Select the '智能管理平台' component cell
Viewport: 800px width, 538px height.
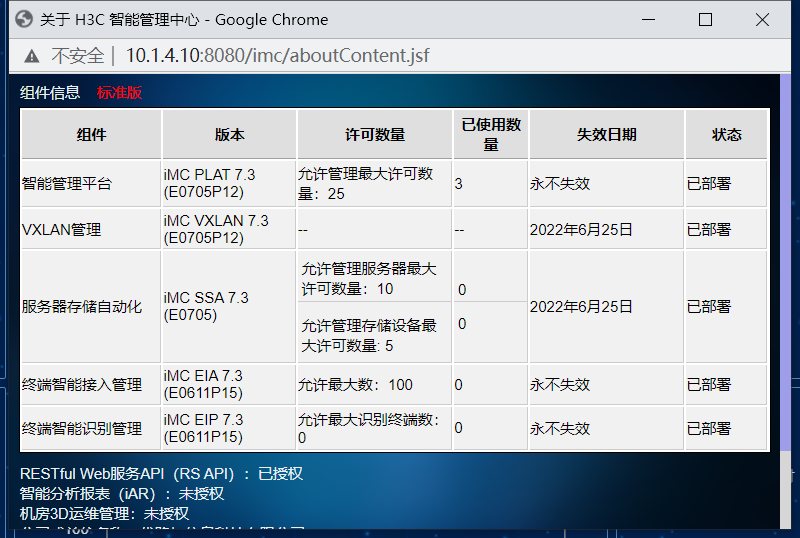click(x=91, y=183)
